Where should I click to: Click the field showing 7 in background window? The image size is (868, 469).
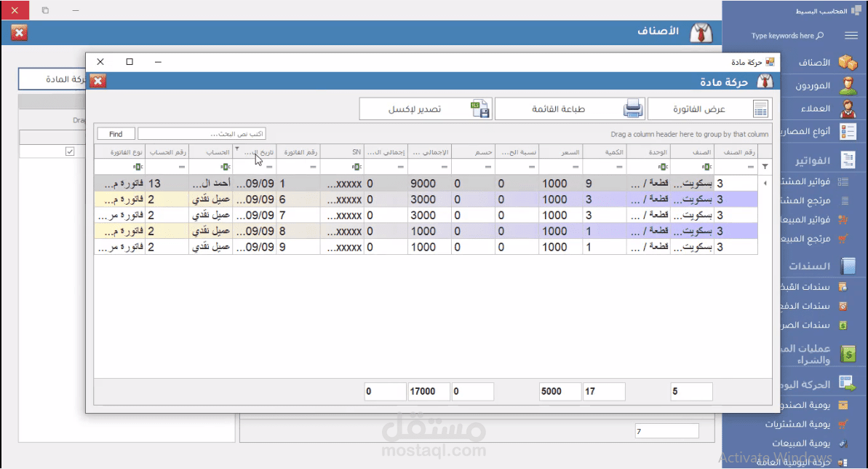[x=666, y=431]
